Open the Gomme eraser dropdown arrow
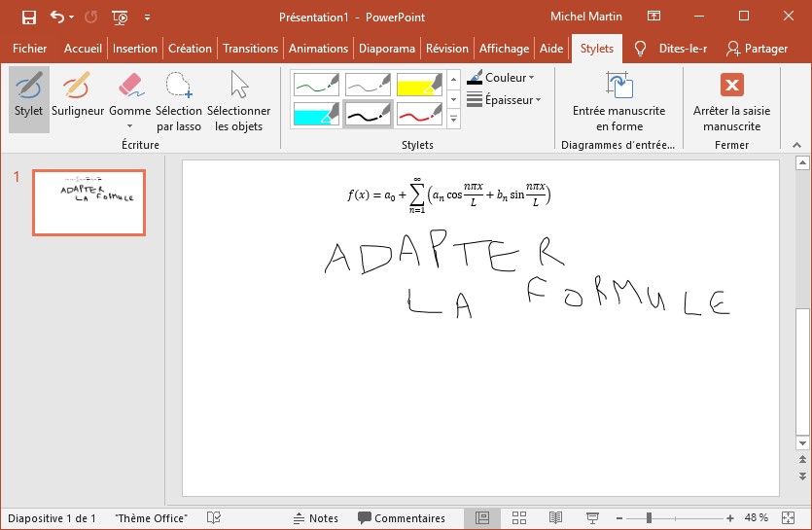This screenshot has height=530, width=812. coord(129,125)
